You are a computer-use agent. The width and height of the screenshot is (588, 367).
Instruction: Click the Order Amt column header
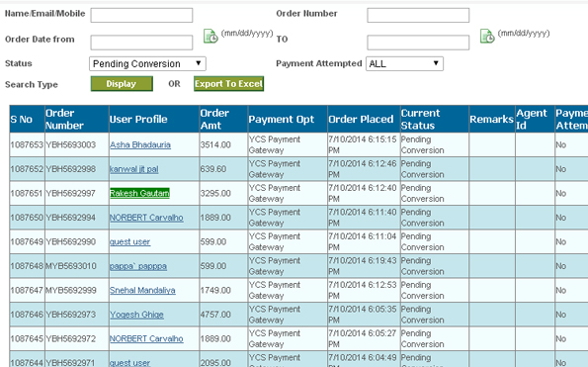click(223, 120)
